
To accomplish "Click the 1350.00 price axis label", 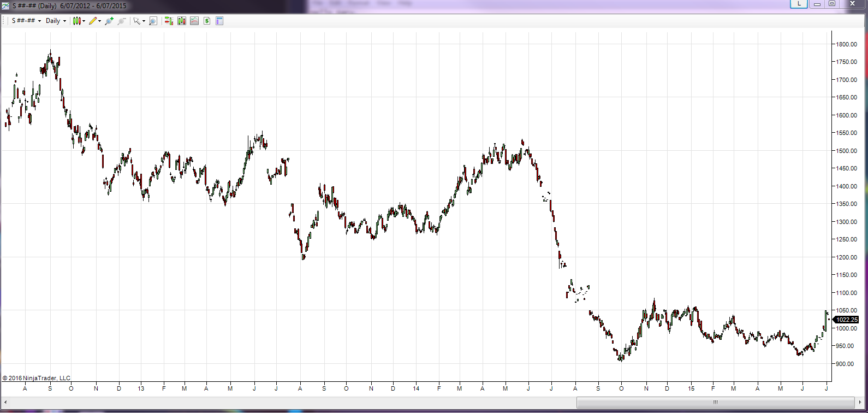I will (846, 204).
